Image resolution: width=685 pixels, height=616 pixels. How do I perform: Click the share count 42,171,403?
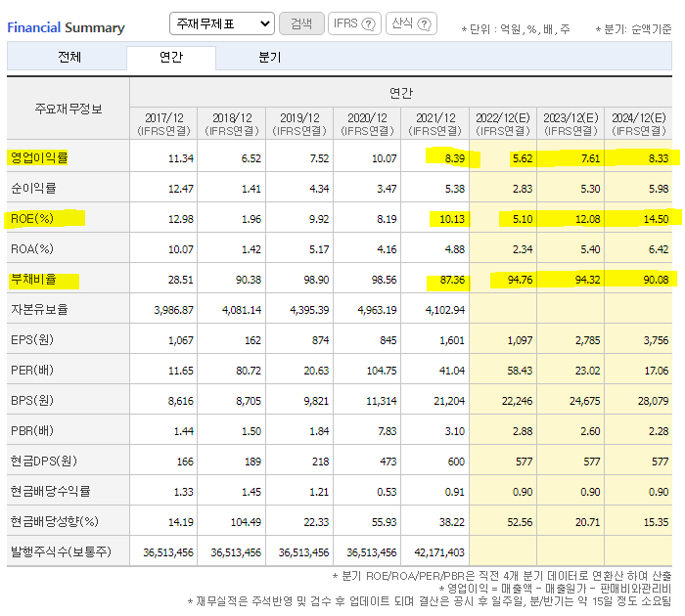point(439,552)
